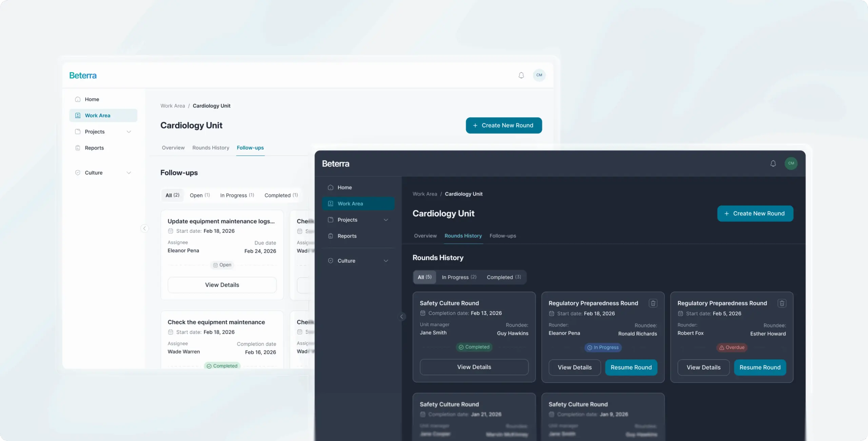
Task: Filter follow-ups by All (2)
Action: 172,195
